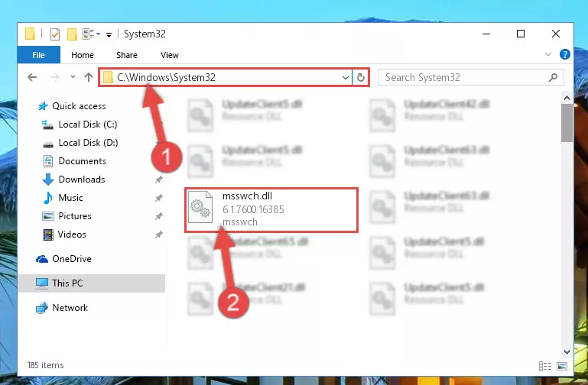Expand the Customize Quick Access Toolbar arrow
The height and width of the screenshot is (385, 588).
(x=109, y=35)
